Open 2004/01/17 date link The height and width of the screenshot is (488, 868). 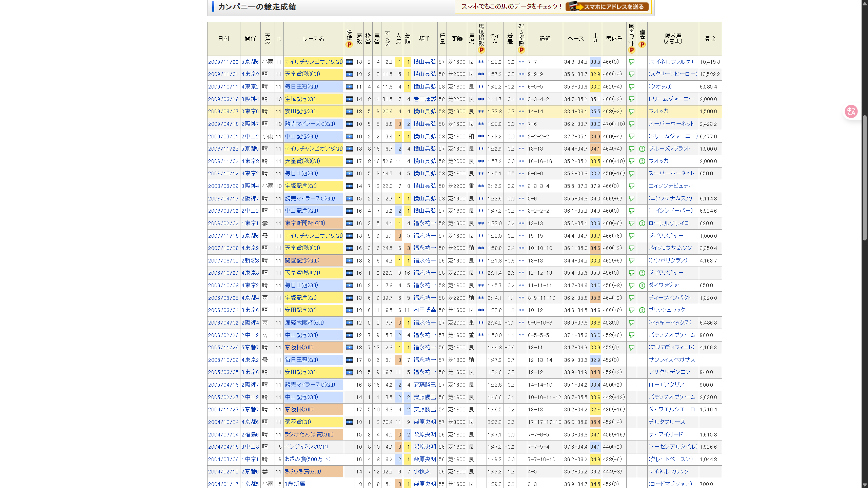click(223, 484)
